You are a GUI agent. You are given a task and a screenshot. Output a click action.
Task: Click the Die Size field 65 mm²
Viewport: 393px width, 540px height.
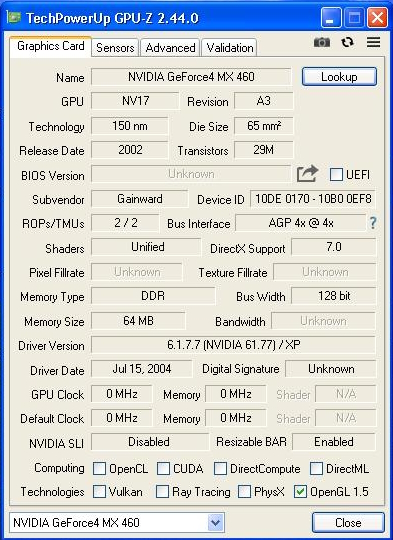tap(263, 125)
